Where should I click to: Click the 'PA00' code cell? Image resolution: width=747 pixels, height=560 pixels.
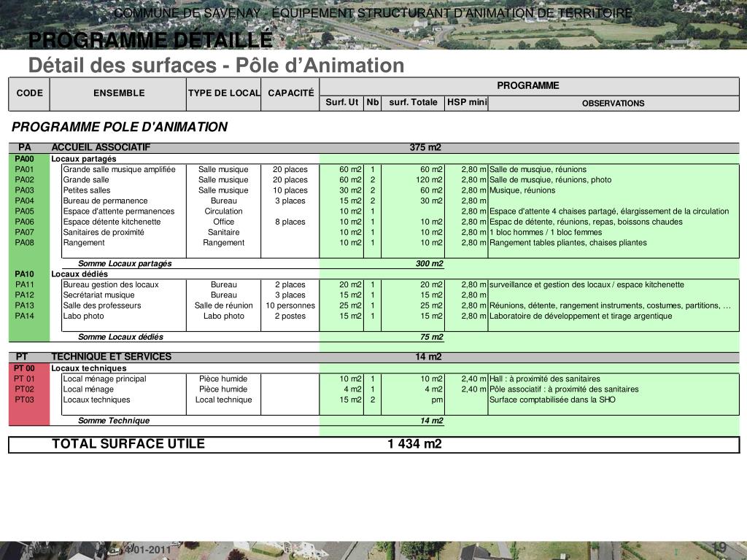[x=24, y=159]
